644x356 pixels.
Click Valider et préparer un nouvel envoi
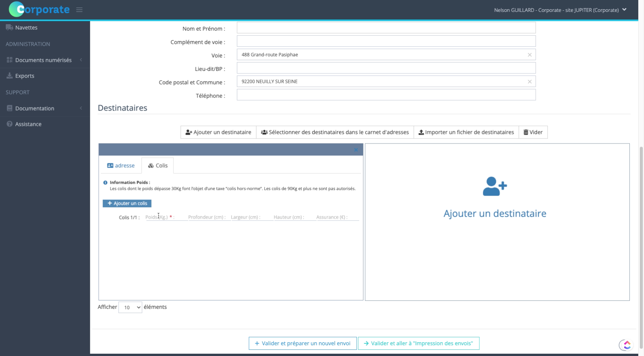pos(302,343)
